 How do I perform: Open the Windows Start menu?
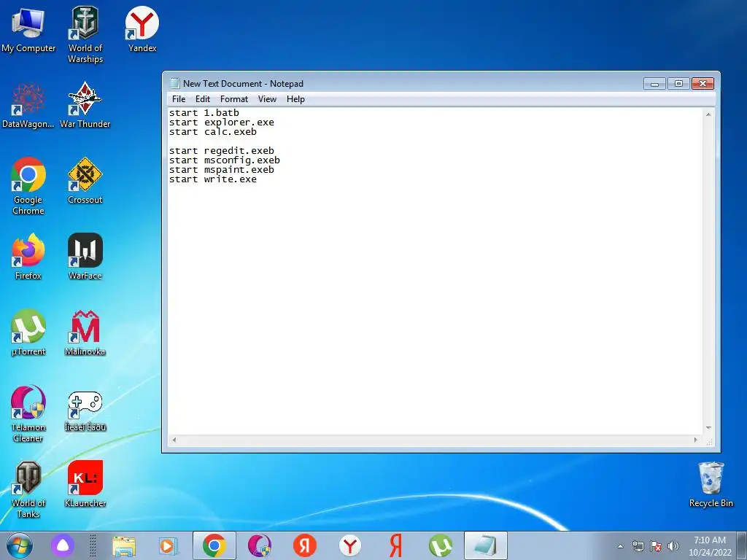(20, 545)
